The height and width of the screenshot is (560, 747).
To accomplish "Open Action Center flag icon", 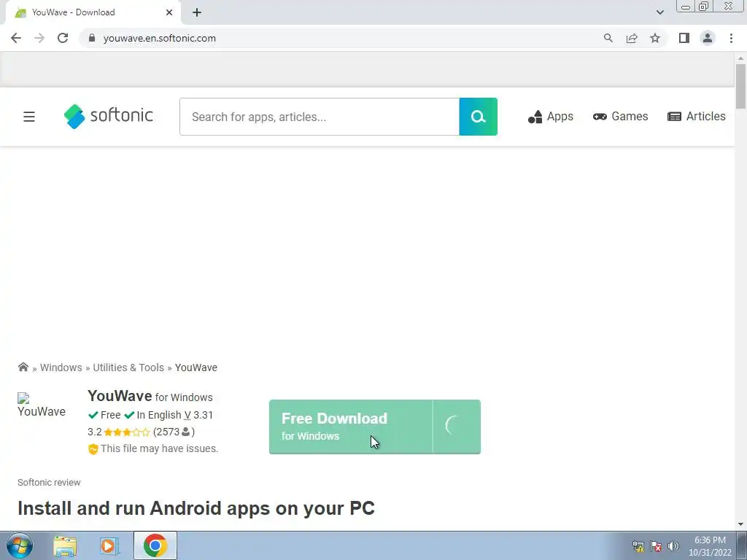I will tap(656, 546).
